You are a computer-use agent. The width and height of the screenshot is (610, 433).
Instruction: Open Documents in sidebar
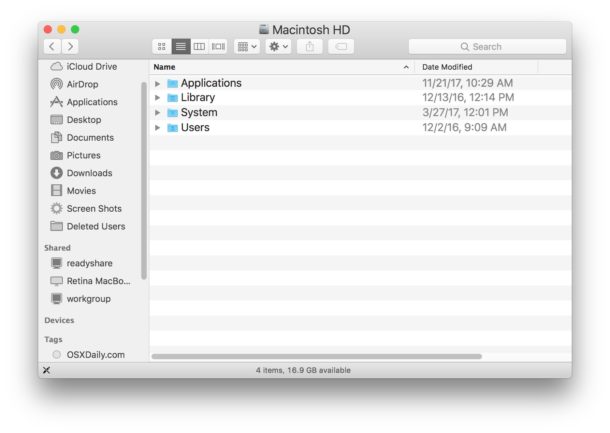pos(82,137)
